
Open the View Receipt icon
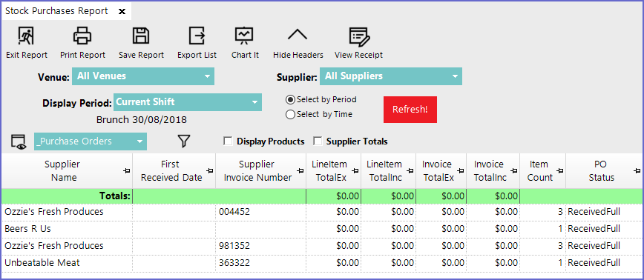(359, 36)
